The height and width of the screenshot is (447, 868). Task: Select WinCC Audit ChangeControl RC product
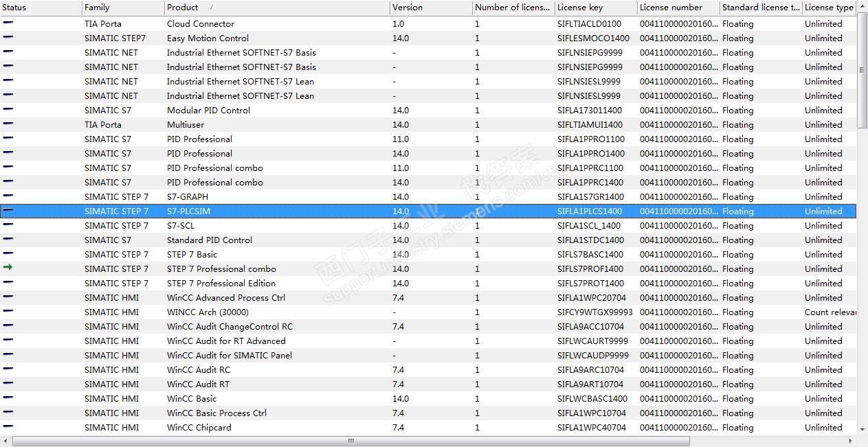coord(230,326)
